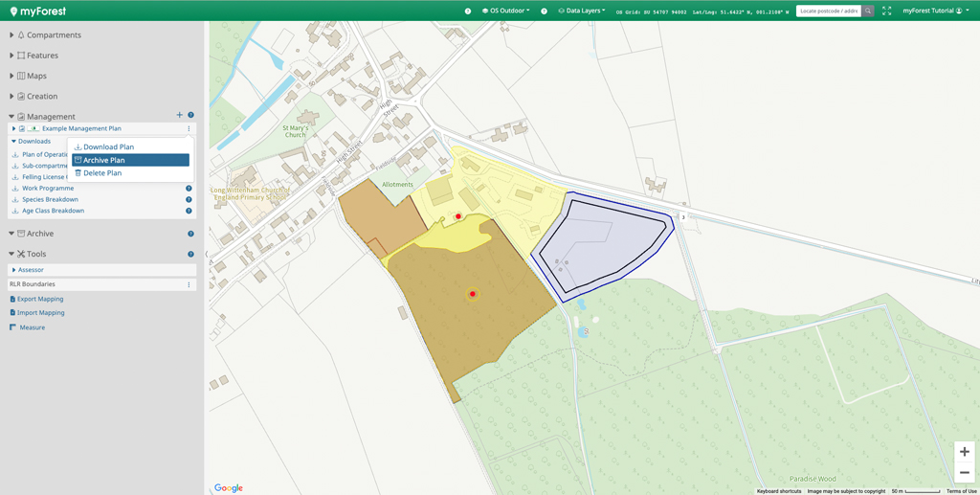Screen dimensions: 980x495
Task: Toggle fullscreen map view icon
Action: pos(886,11)
